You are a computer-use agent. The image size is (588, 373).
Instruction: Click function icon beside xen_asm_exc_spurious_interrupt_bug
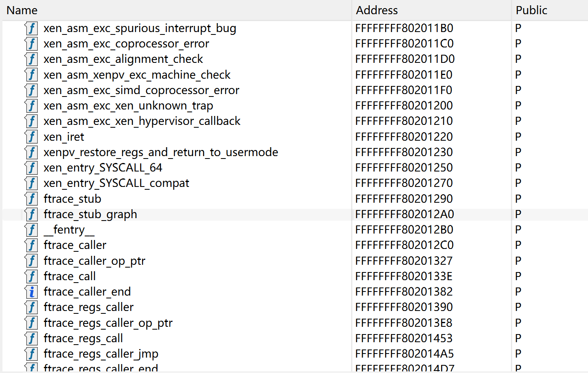click(x=31, y=28)
